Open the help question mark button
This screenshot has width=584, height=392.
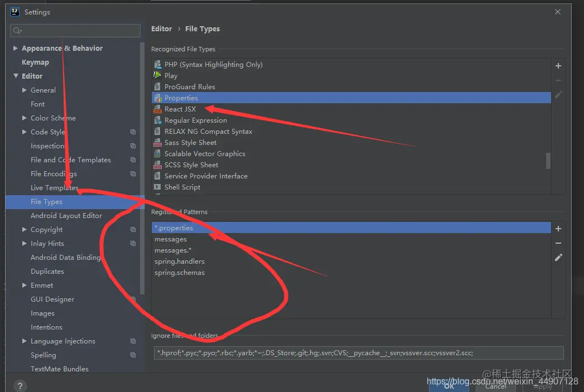tap(20, 386)
